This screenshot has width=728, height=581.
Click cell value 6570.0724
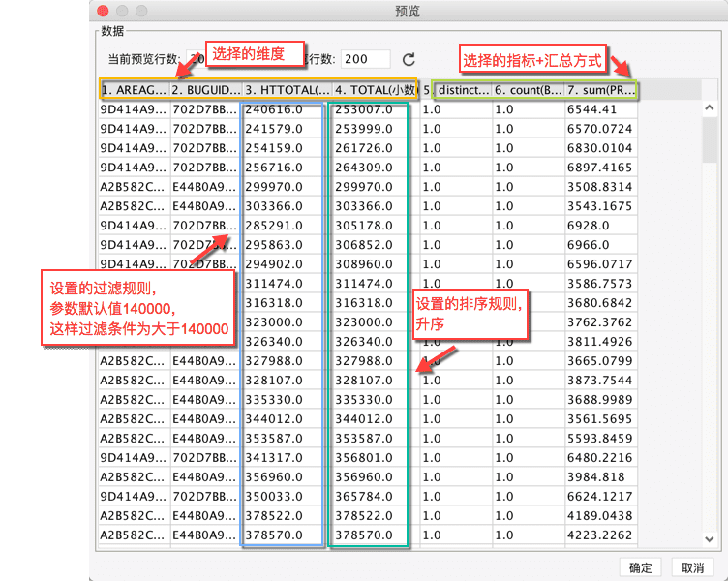tap(599, 129)
